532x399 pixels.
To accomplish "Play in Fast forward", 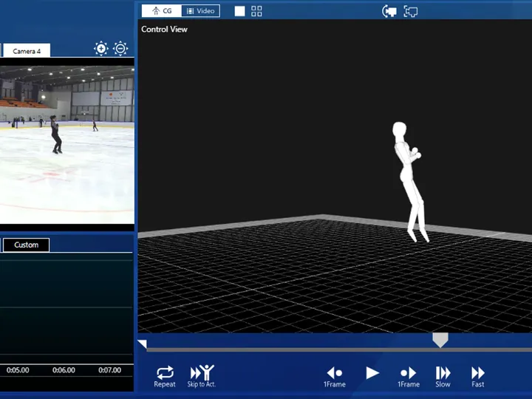I will (478, 375).
